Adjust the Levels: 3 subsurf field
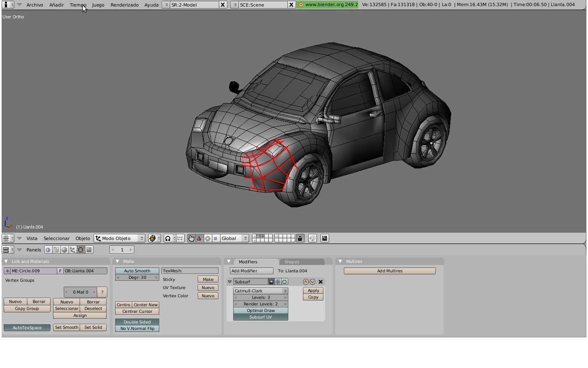Viewport: 588px width, 368px height. click(x=261, y=298)
